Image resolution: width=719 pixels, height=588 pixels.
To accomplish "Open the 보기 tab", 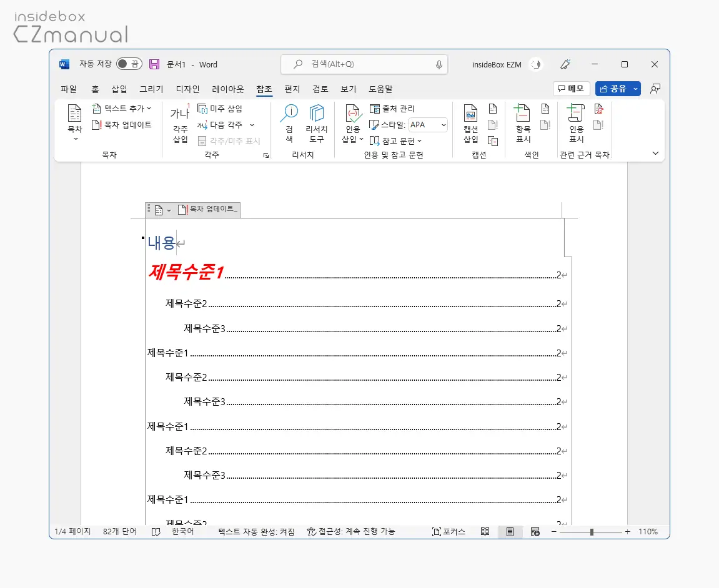I will (349, 89).
